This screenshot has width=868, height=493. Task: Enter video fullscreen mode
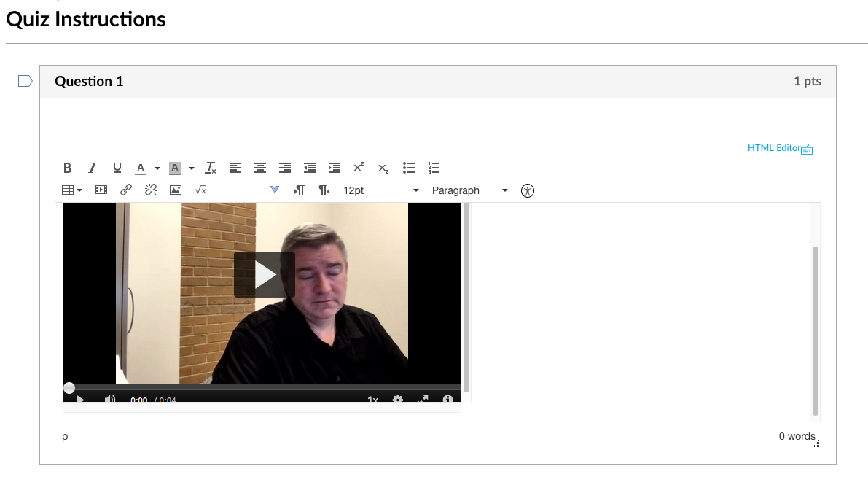423,399
